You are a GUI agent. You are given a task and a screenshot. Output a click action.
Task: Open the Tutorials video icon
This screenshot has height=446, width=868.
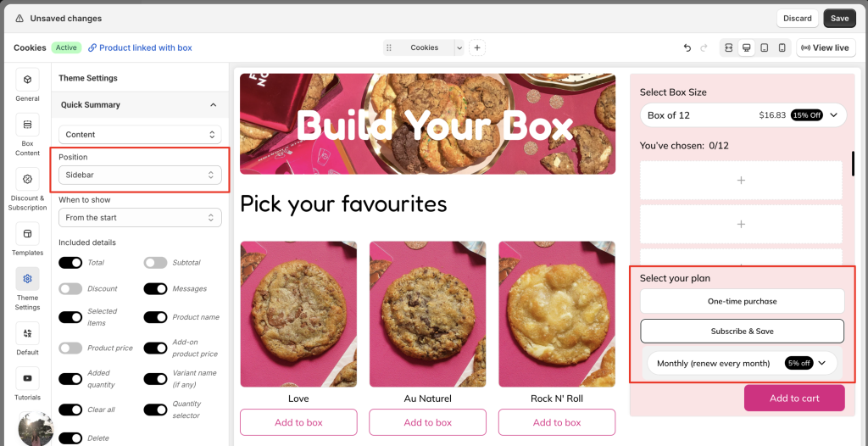point(27,378)
